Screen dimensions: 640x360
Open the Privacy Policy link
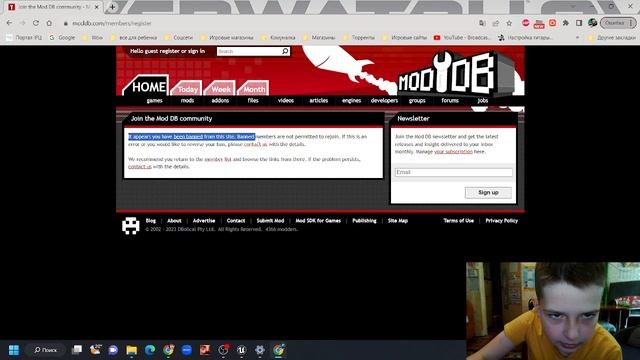pyautogui.click(x=502, y=221)
